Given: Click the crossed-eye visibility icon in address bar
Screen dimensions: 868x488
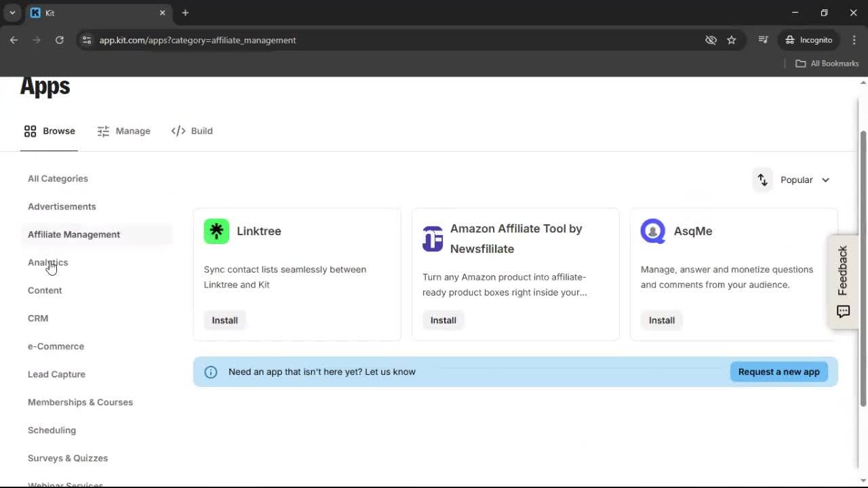Looking at the screenshot, I should coord(711,40).
